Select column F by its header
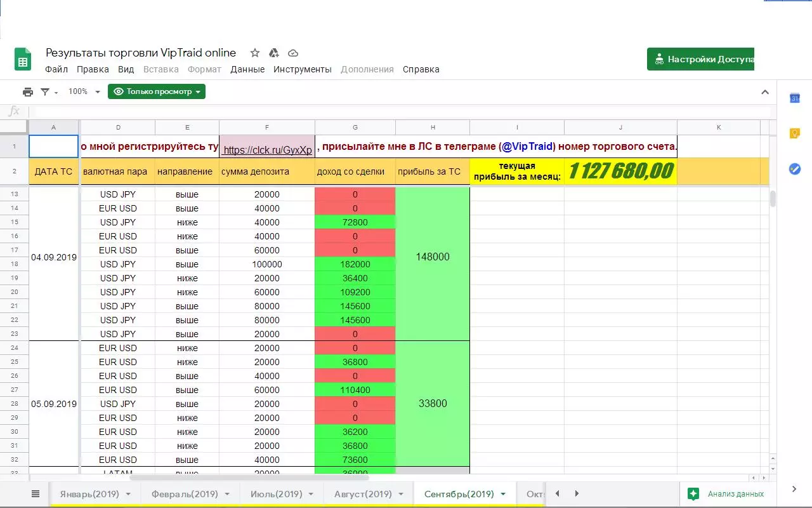The width and height of the screenshot is (812, 508). [x=267, y=127]
